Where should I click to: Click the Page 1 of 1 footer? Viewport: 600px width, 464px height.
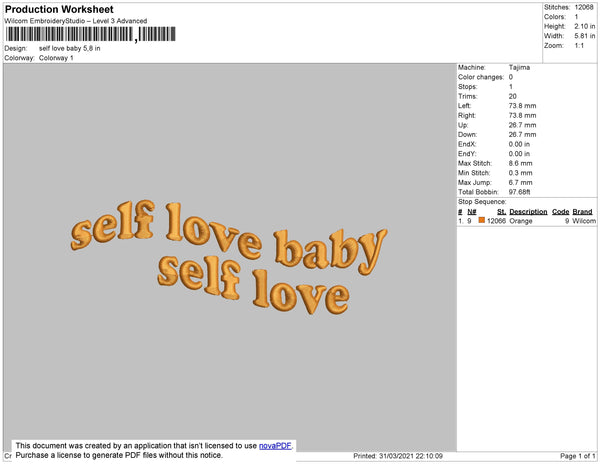click(577, 456)
